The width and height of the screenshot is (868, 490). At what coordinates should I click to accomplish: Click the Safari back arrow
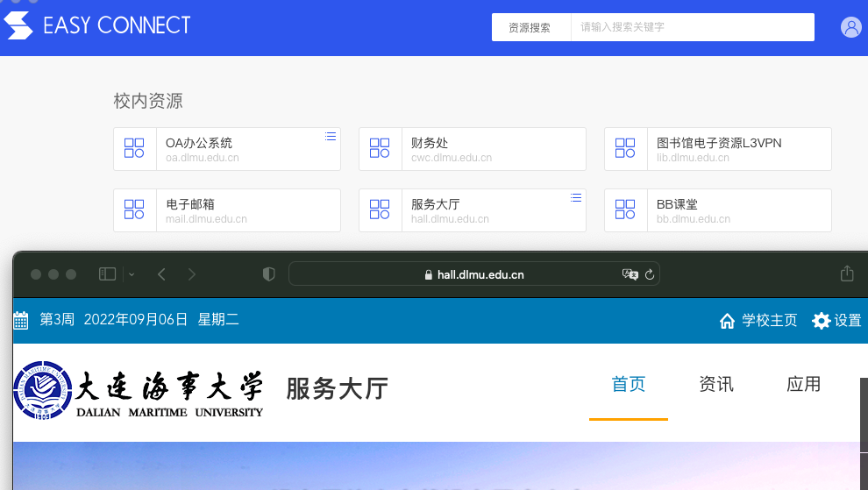(x=161, y=274)
